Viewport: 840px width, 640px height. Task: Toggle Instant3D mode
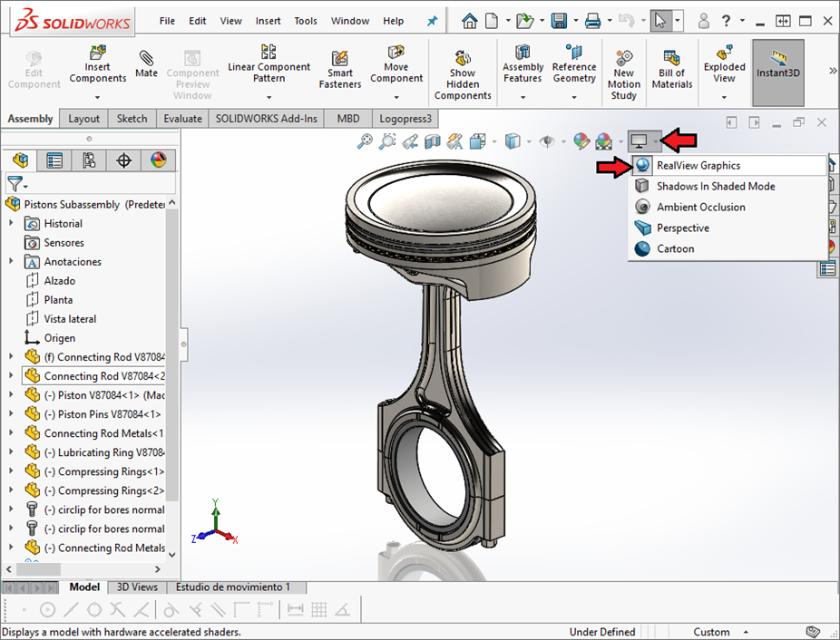click(x=777, y=73)
